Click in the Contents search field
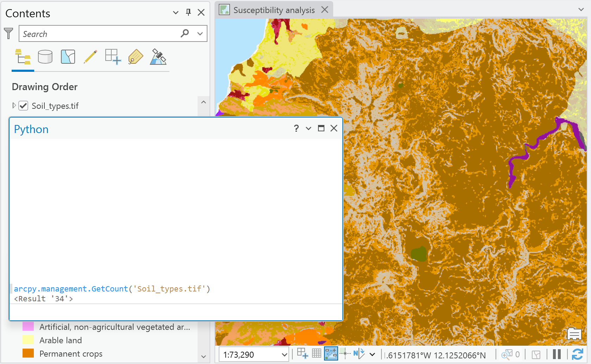591x364 pixels. point(99,34)
